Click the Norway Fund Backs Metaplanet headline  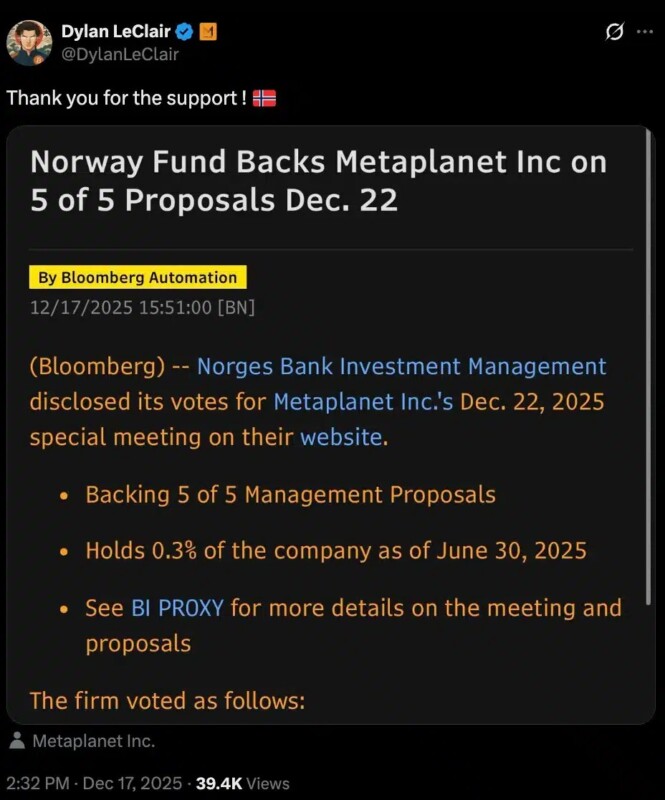click(x=318, y=180)
